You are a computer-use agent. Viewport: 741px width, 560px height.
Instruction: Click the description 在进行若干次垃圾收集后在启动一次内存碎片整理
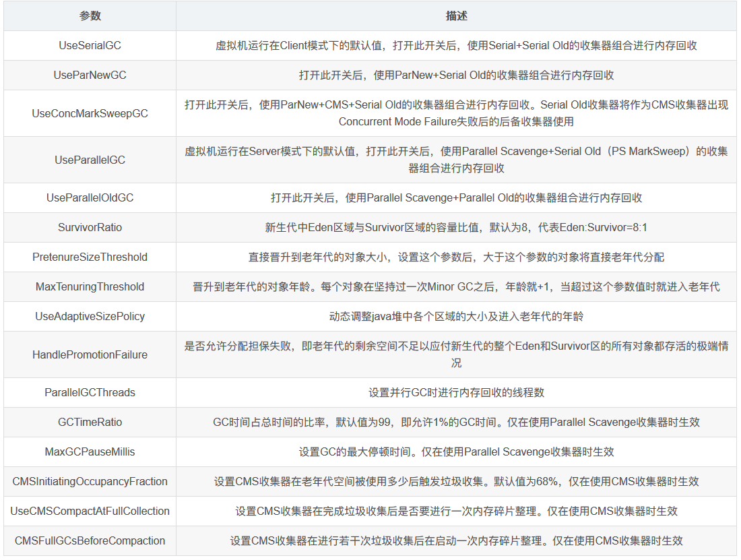click(x=456, y=541)
